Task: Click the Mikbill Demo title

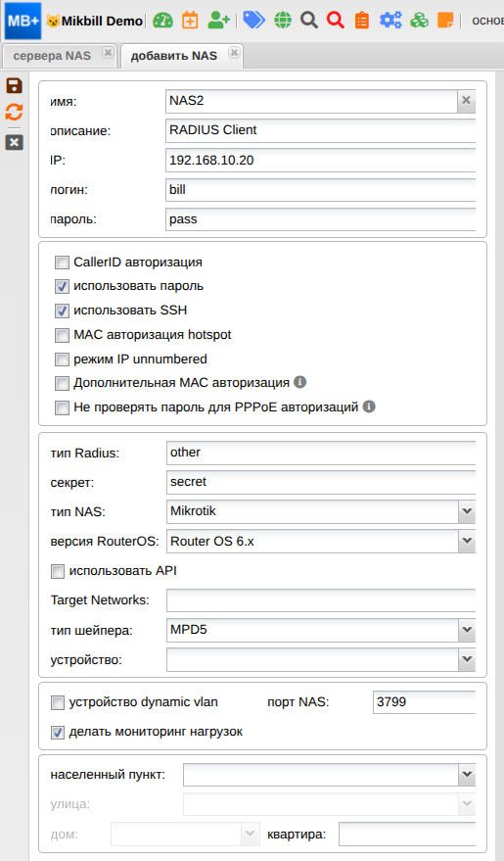Action: (102, 22)
